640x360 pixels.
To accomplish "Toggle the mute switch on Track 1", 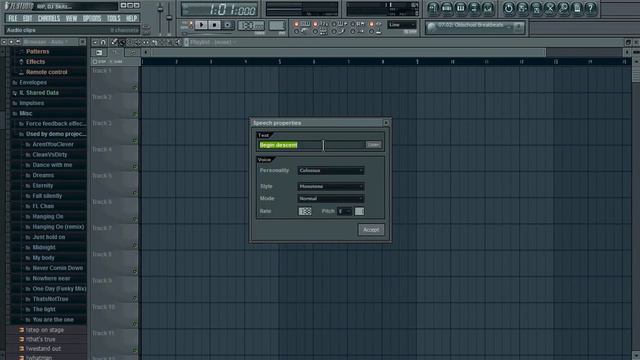I will pos(134,87).
